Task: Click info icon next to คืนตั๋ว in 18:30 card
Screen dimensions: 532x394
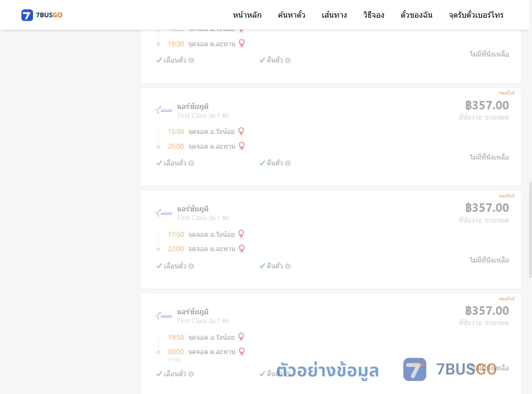Action: tap(288, 61)
